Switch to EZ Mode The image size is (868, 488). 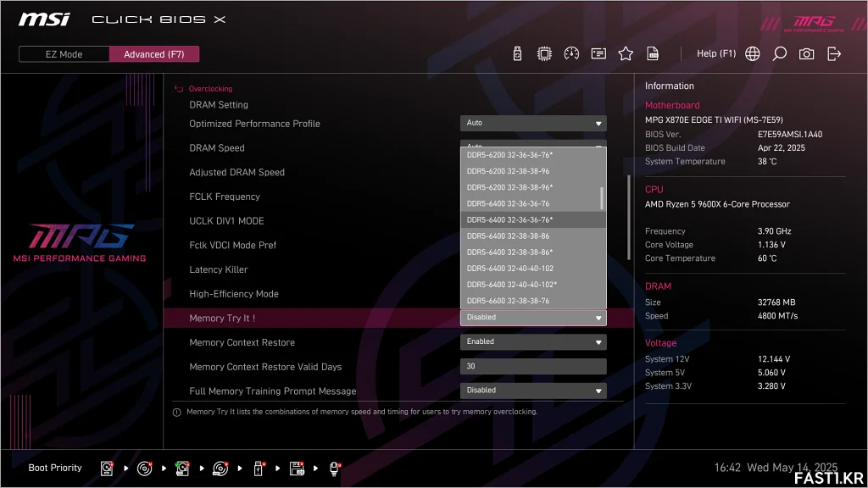pyautogui.click(x=64, y=54)
